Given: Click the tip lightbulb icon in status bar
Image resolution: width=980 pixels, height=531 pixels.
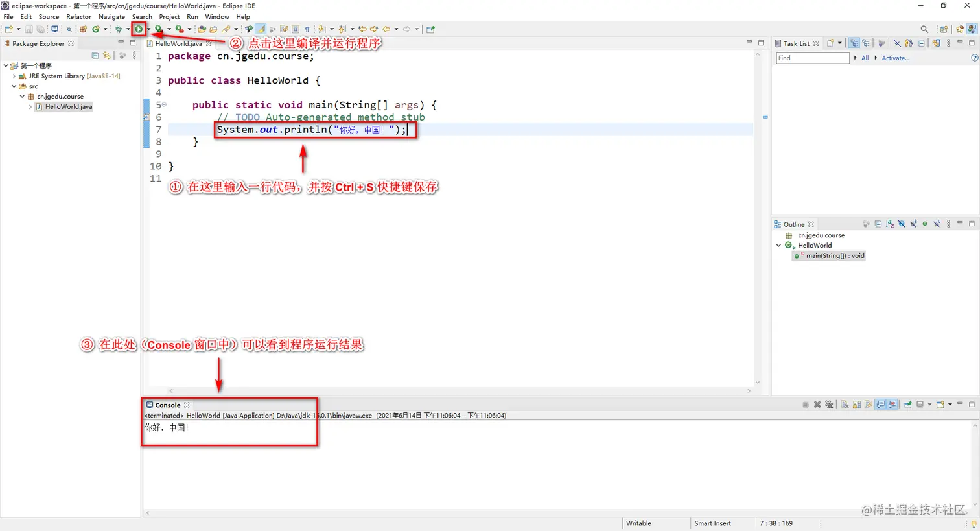Looking at the screenshot, I should coord(974,523).
